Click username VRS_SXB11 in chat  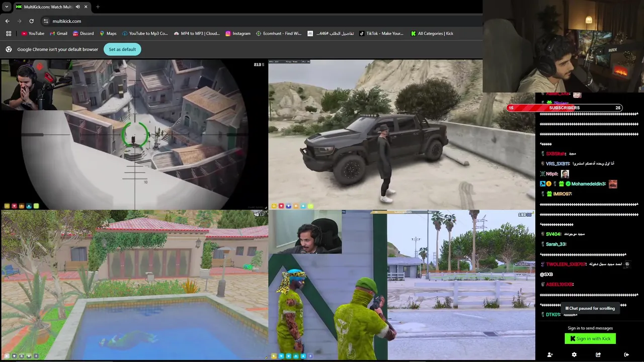558,164
